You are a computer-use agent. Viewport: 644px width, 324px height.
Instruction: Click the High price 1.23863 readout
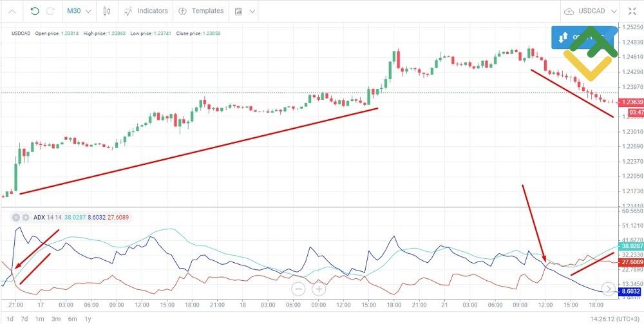(105, 33)
